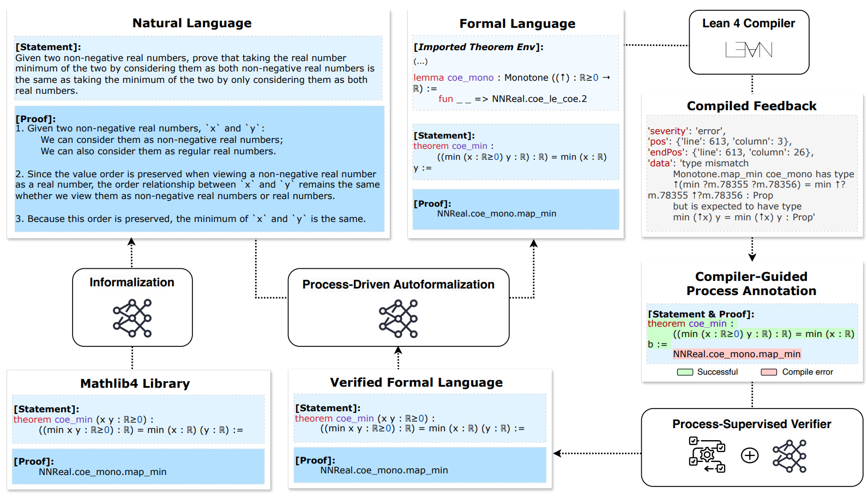Click the Informalization box label
868x493 pixels.
click(x=132, y=282)
